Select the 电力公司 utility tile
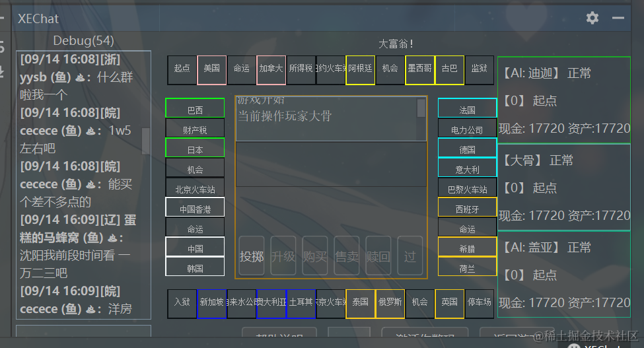This screenshot has height=348, width=644. click(x=468, y=127)
